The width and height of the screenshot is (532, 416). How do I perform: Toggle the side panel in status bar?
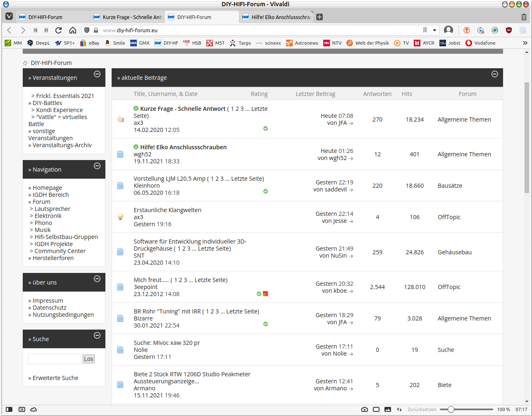(x=9, y=409)
